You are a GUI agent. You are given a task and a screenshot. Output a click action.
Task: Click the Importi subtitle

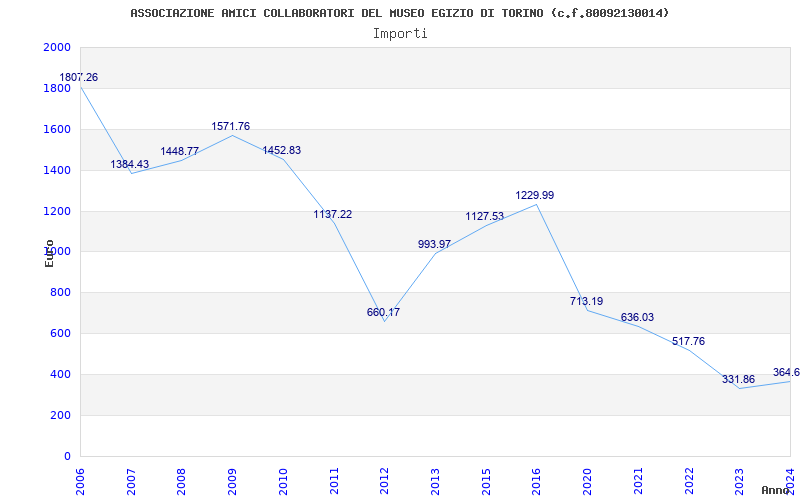pos(400,34)
